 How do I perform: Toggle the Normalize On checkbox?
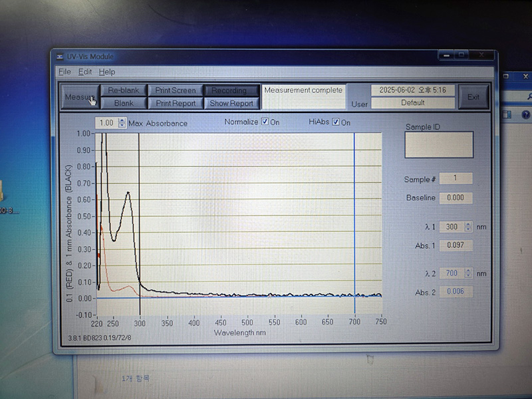(265, 122)
